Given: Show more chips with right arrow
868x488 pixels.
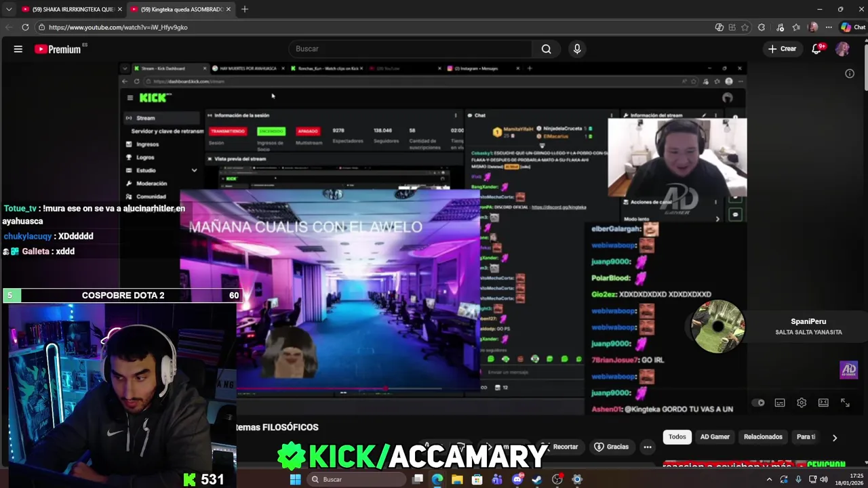Looking at the screenshot, I should [x=835, y=438].
